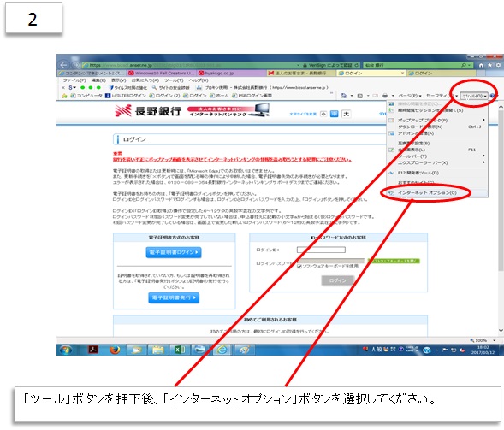The width and height of the screenshot is (504, 430).
Task: Switch to Internet Explorer on the taskbar
Action: [x=222, y=350]
